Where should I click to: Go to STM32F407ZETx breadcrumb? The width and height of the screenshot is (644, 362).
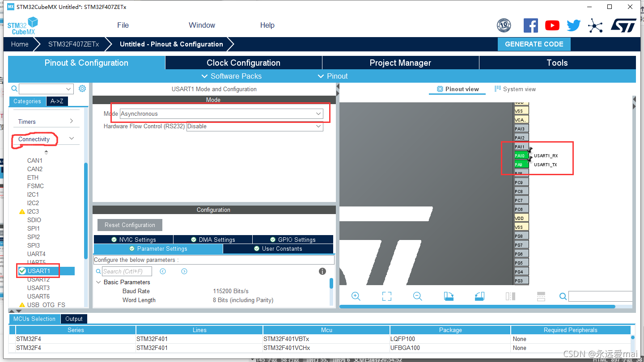73,44
